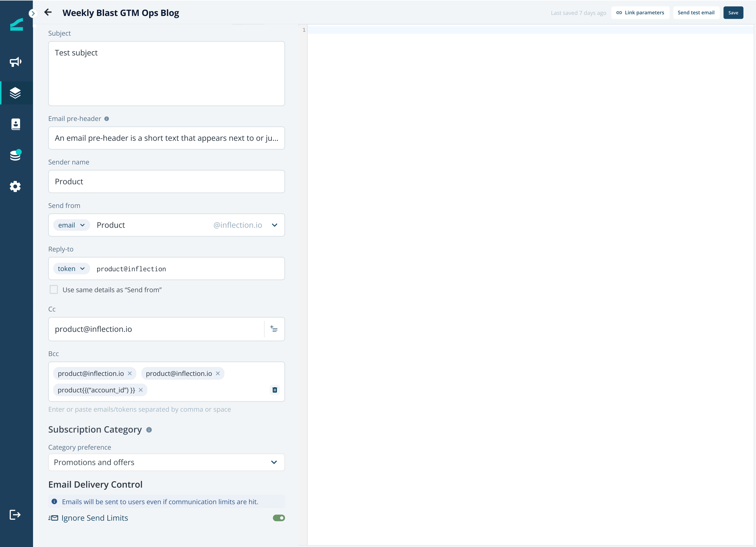The height and width of the screenshot is (547, 756).
Task: Open the email type dropdown in Send from
Action: [71, 225]
